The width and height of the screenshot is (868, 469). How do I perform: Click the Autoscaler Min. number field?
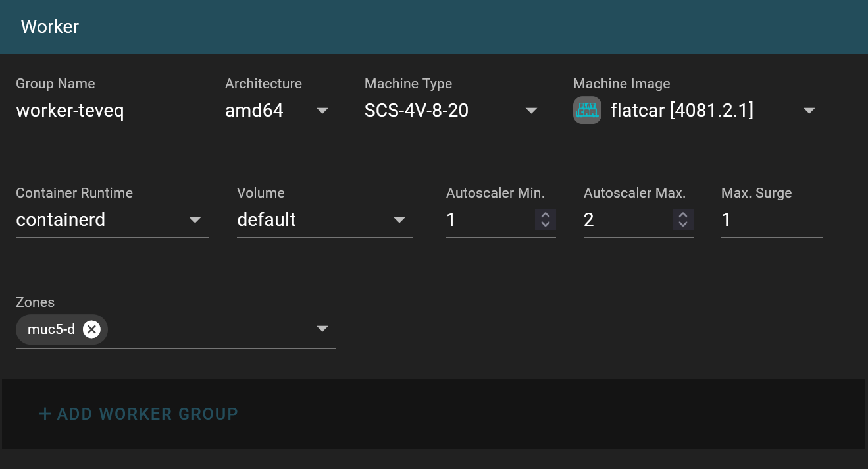click(x=490, y=220)
